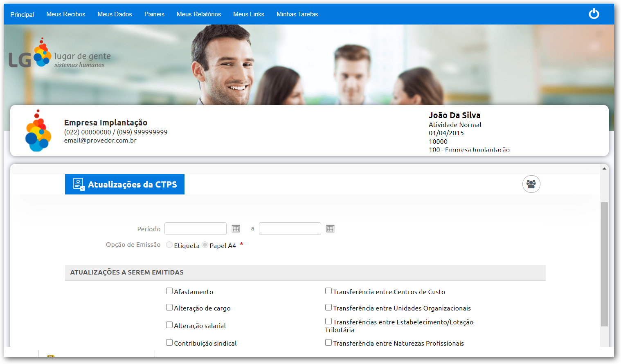Click the people group icon on the panel
Screen dimensions: 621x364
531,184
